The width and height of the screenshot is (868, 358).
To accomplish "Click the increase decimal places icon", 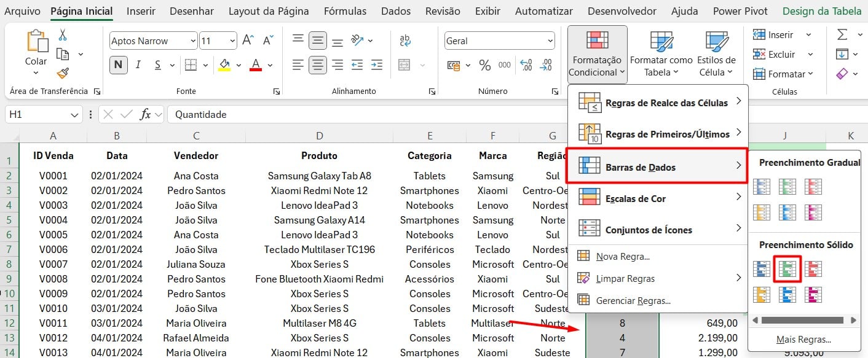I will [x=526, y=65].
